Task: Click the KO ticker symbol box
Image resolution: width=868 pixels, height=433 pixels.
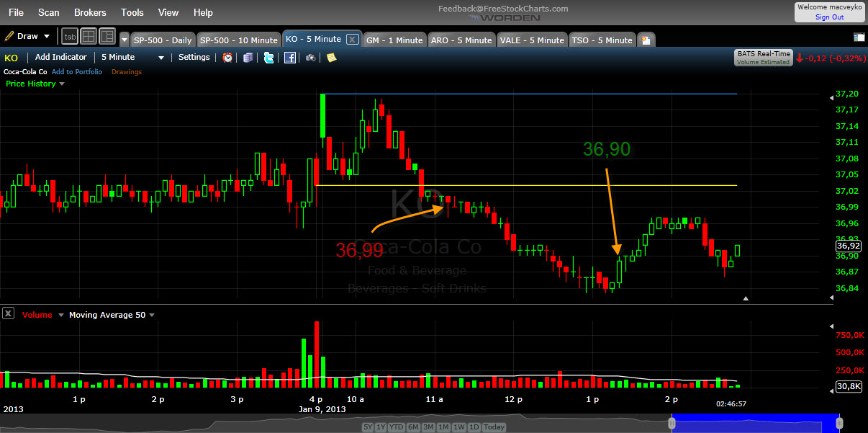Action: pyautogui.click(x=12, y=58)
